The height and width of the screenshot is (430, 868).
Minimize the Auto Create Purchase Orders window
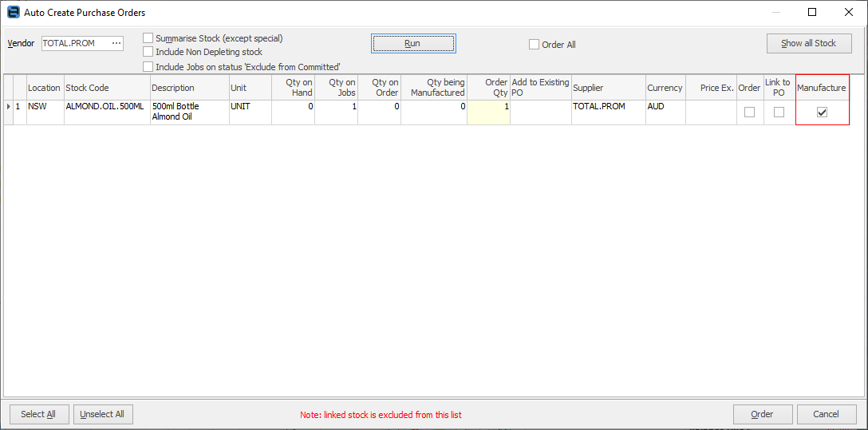pos(776,12)
